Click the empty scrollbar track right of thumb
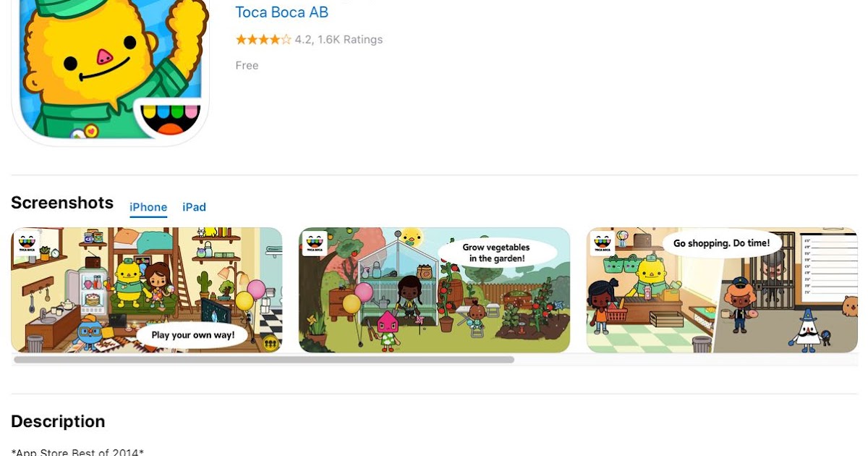The height and width of the screenshot is (456, 868). pos(686,360)
